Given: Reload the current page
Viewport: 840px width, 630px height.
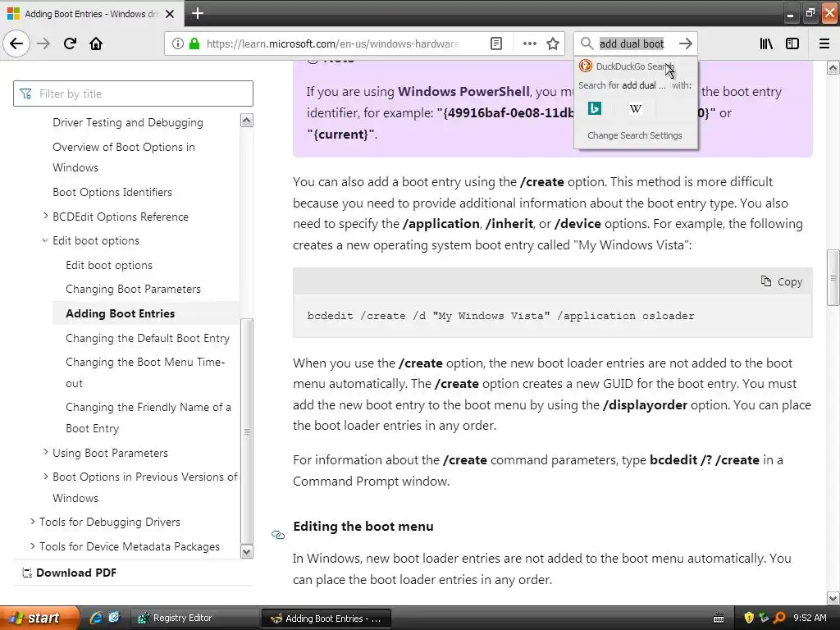Looking at the screenshot, I should click(70, 43).
